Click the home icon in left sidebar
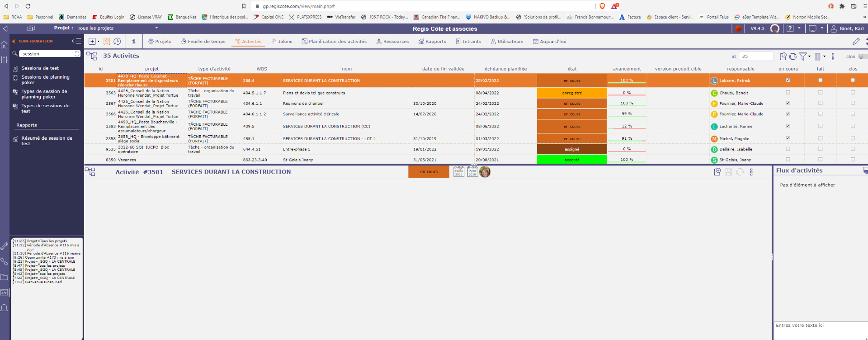868x340 pixels. (x=5, y=45)
